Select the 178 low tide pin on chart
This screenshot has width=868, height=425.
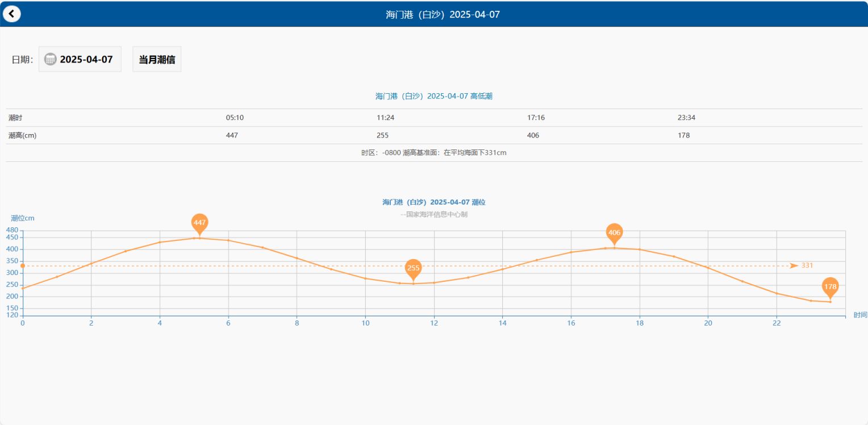(x=830, y=287)
